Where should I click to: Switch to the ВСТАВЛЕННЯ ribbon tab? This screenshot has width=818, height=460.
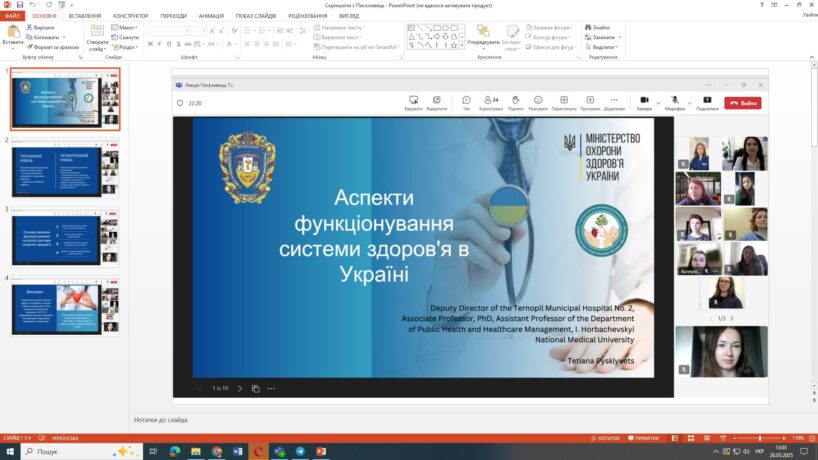point(85,16)
